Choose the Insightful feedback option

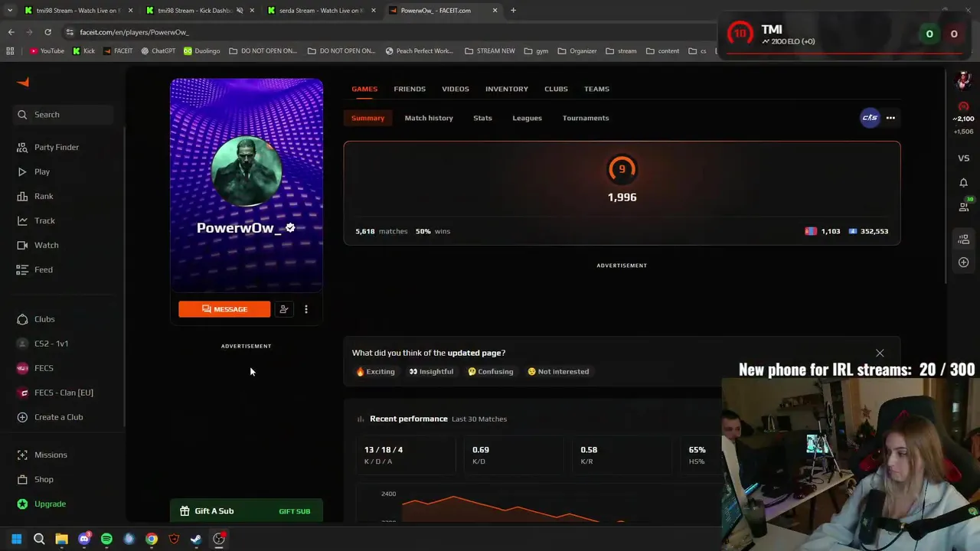(431, 372)
